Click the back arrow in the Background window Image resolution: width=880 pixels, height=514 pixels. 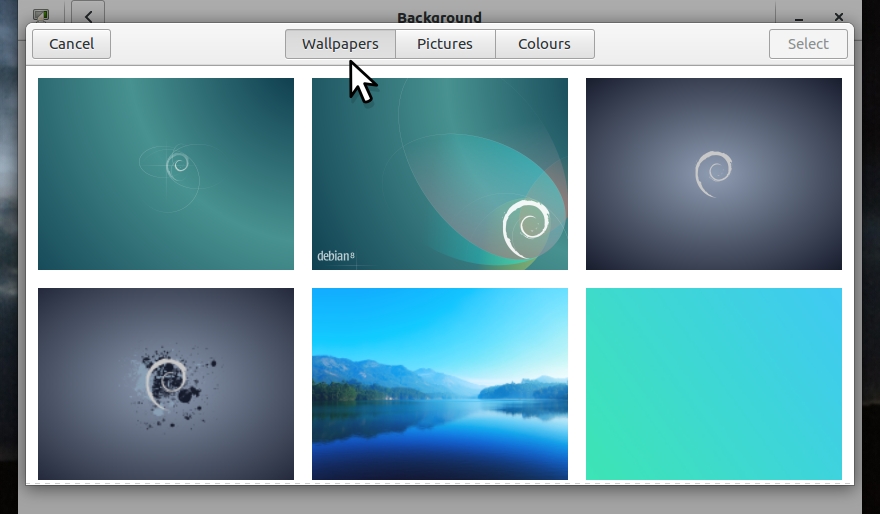tap(88, 16)
